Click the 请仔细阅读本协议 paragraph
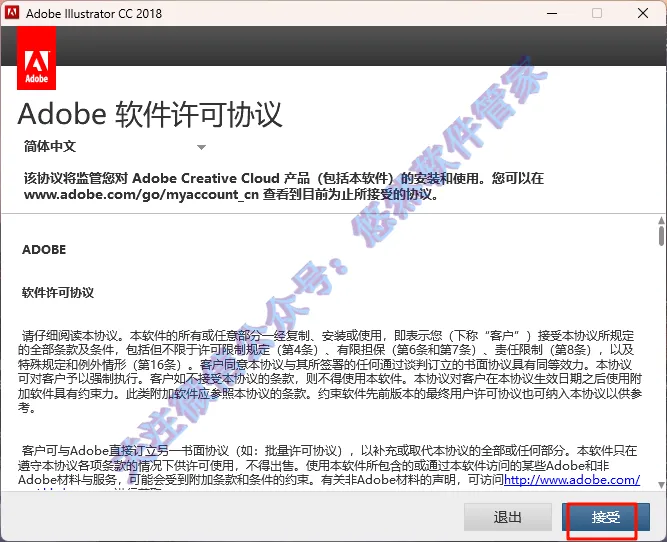 click(330, 372)
